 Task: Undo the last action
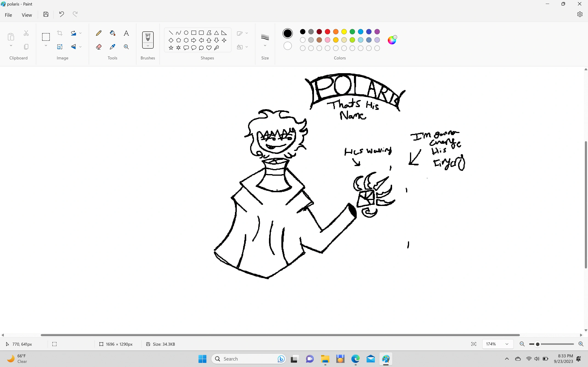(x=61, y=14)
